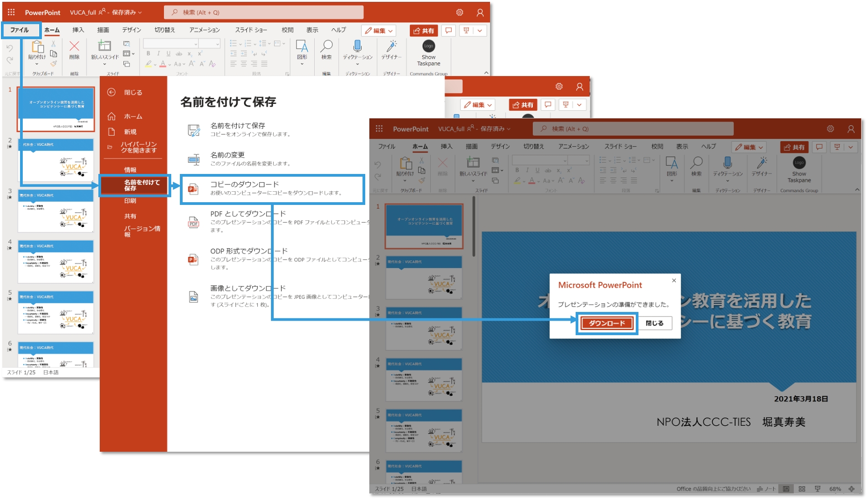This screenshot has width=868, height=500.
Task: Open 貼り付け dropdown arrow in top-left ribbon
Action: click(37, 64)
